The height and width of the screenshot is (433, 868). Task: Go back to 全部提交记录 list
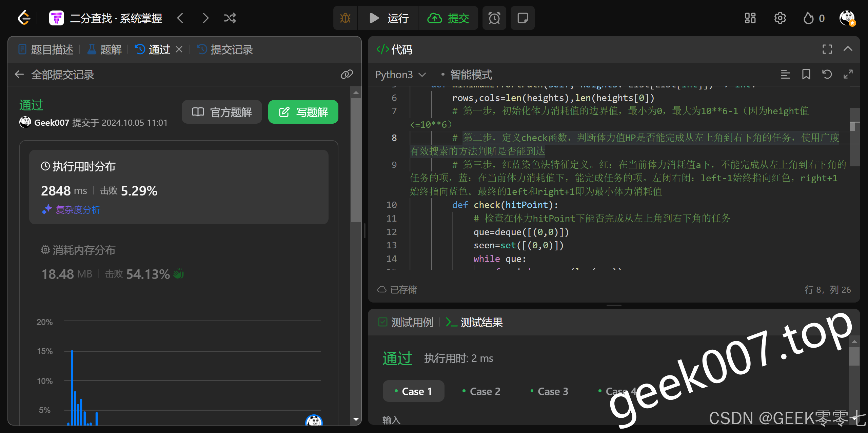(20, 75)
